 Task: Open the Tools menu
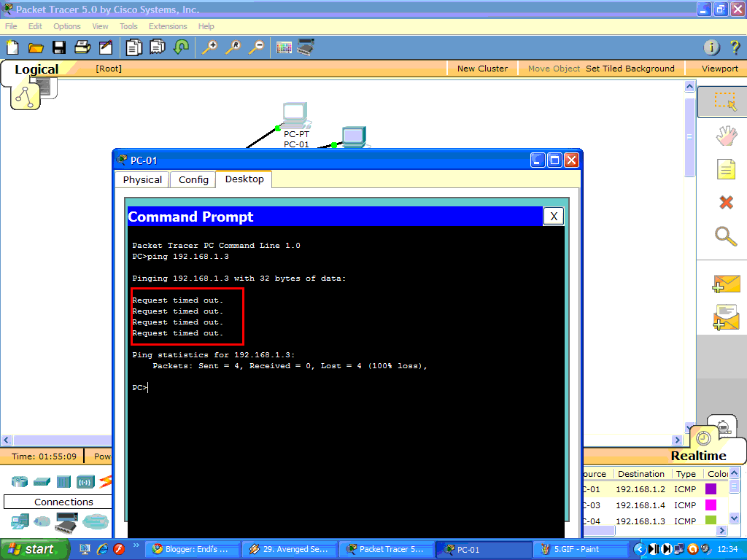pyautogui.click(x=128, y=26)
